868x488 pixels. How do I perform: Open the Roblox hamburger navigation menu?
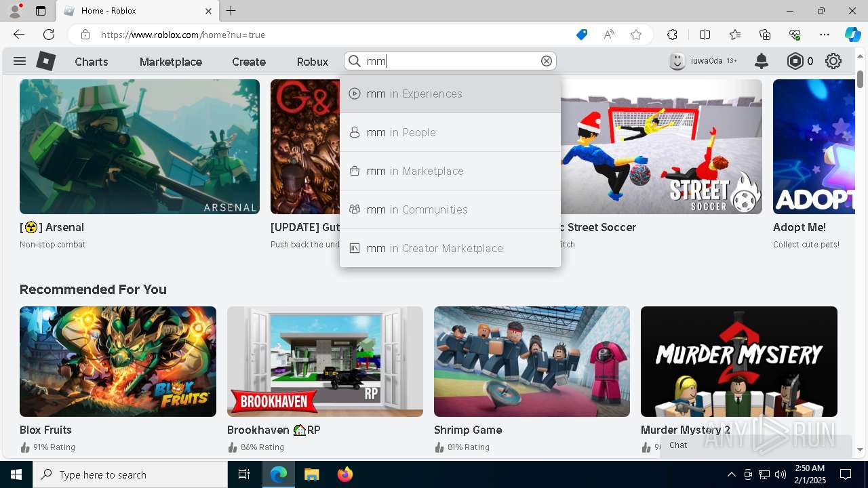click(x=20, y=61)
